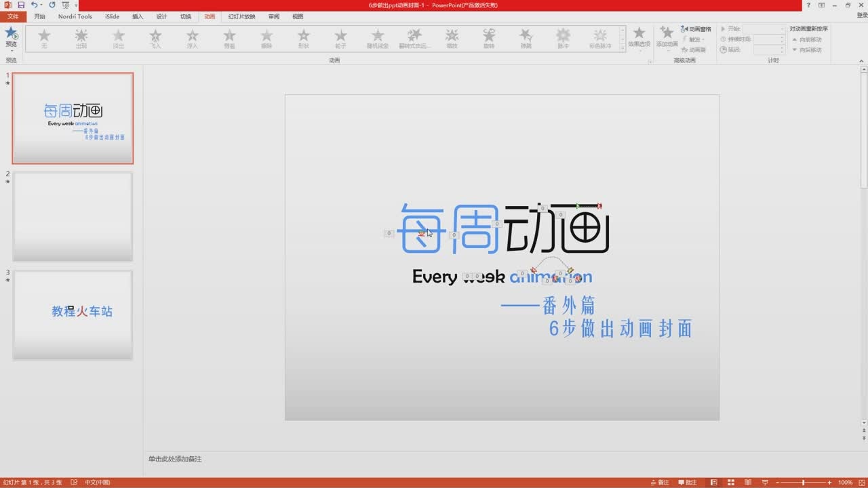Open the 文件 menu
Viewport: 868px width, 488px height.
pos(13,16)
